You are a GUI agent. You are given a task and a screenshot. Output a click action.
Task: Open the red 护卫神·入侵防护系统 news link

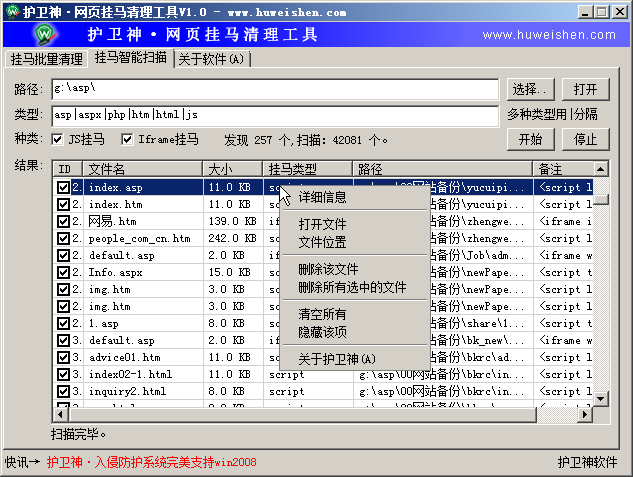[151, 462]
